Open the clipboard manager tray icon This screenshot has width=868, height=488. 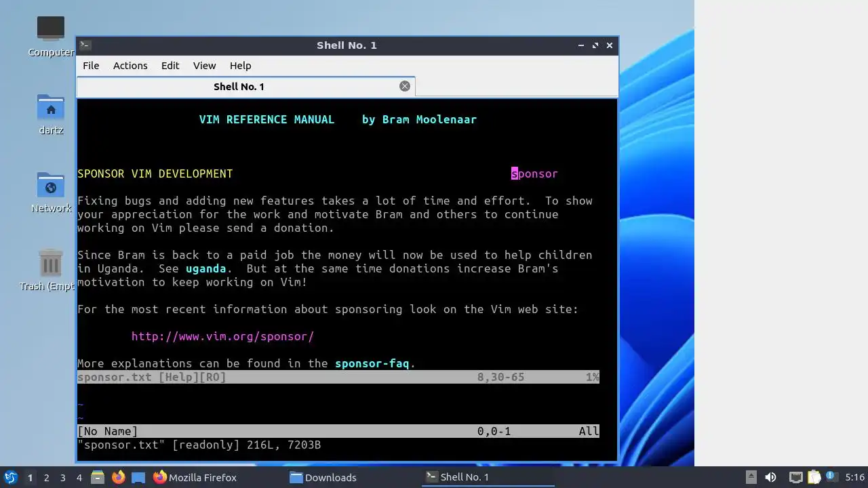tap(814, 477)
